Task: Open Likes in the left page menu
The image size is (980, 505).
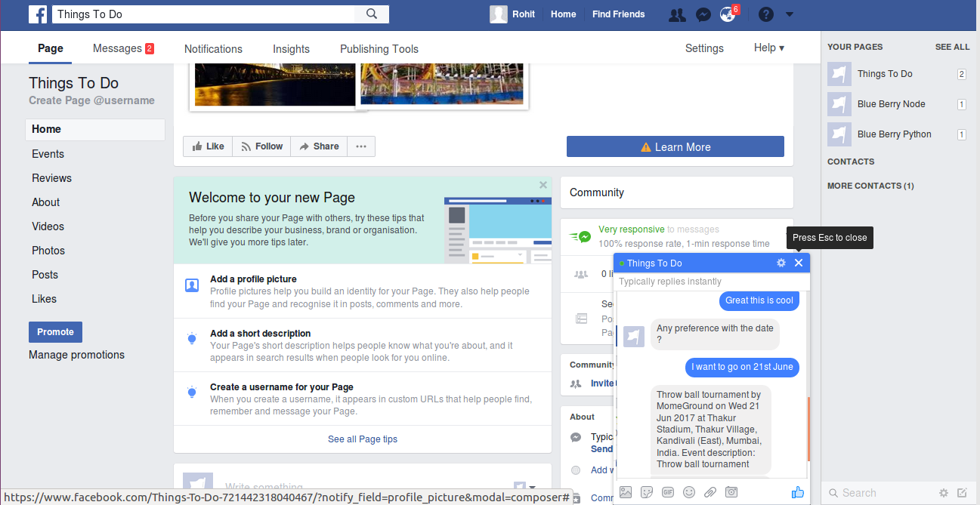Action: click(44, 299)
